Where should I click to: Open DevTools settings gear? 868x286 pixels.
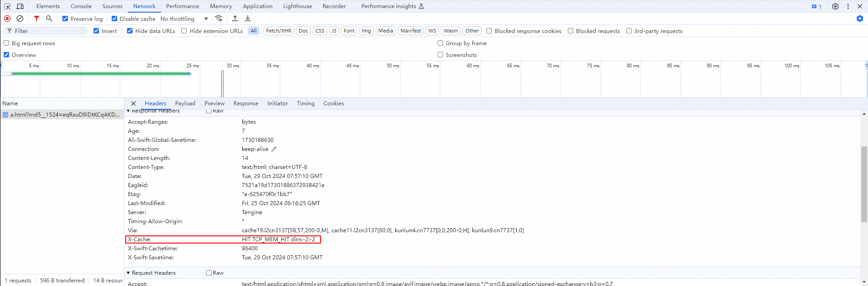(x=835, y=6)
